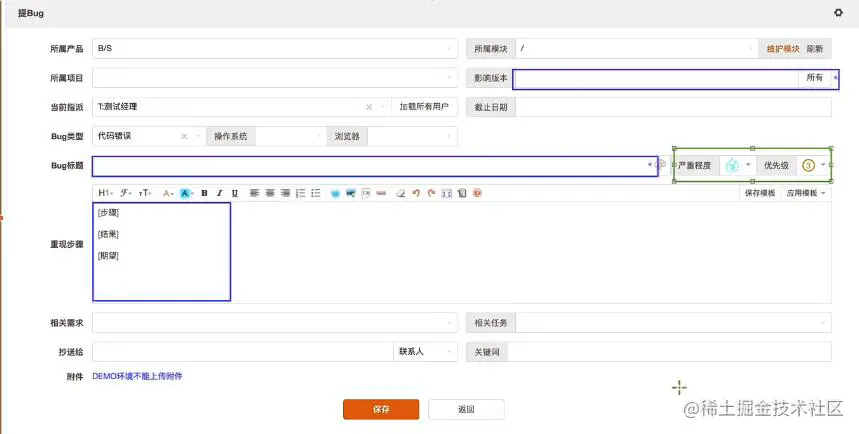Screen dimensions: 859x434
Task: Open the H1 heading format menu
Action: [x=105, y=193]
